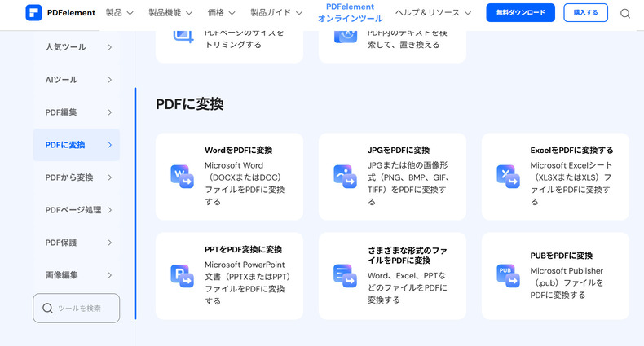Click the 無料ダウンロード button

[520, 13]
